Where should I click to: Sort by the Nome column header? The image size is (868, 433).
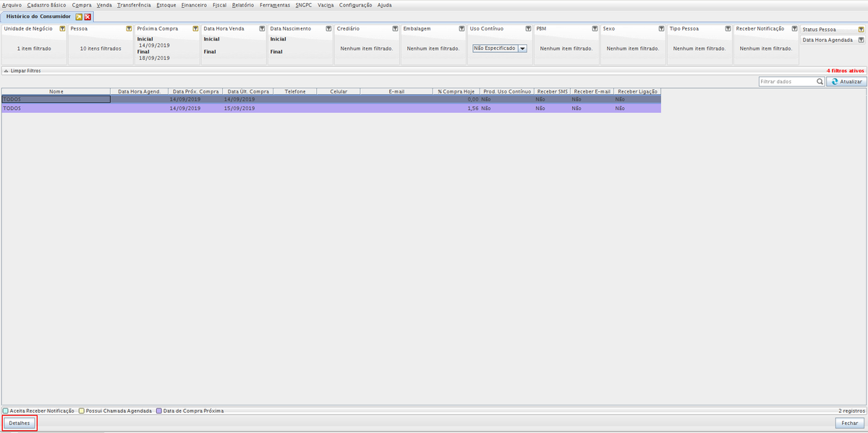tap(56, 92)
